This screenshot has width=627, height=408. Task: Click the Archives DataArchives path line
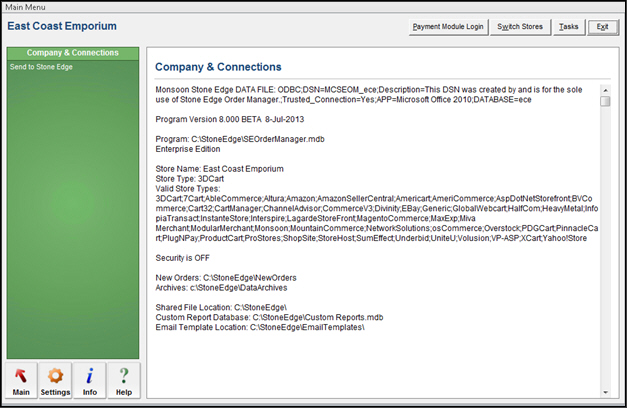pyautogui.click(x=221, y=288)
